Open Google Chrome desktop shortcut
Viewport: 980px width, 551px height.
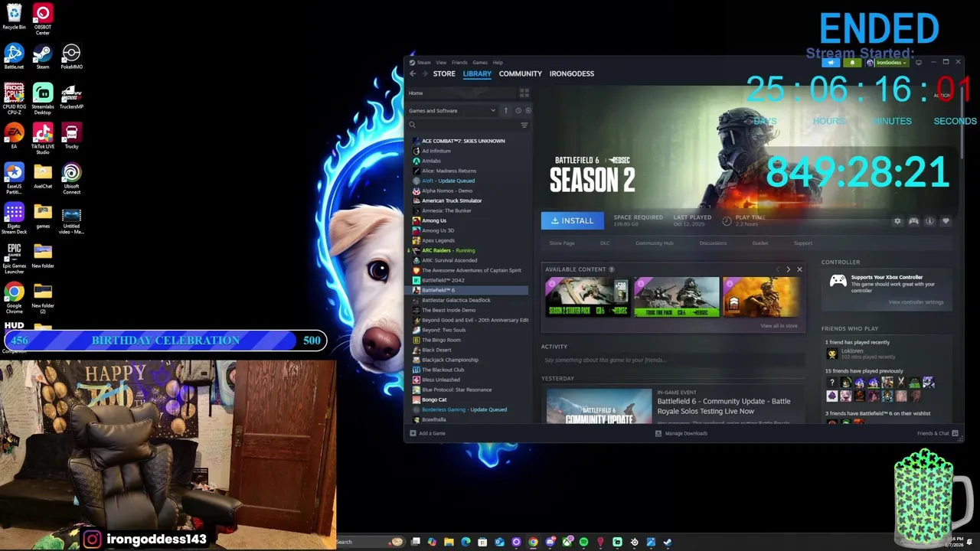(14, 298)
